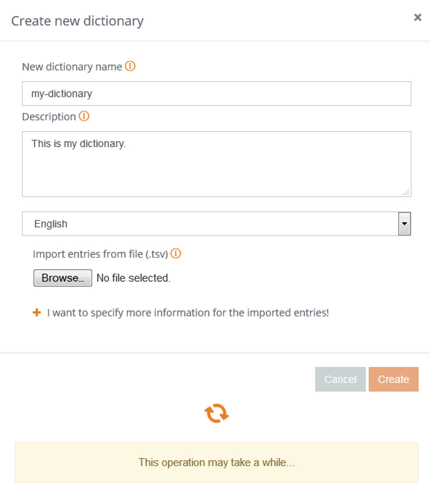The height and width of the screenshot is (504, 430).
Task: Cancel the dictionary creation
Action: point(340,380)
